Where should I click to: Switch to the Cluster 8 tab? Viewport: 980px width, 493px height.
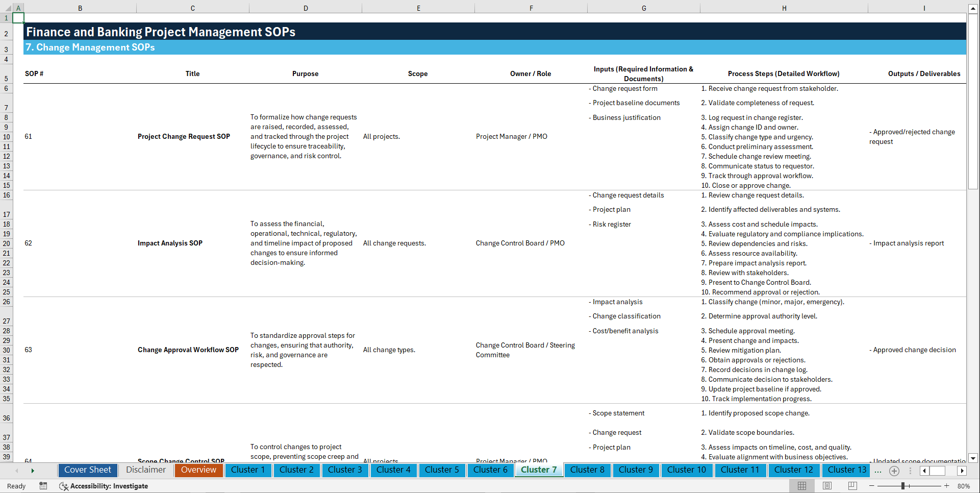pyautogui.click(x=587, y=470)
